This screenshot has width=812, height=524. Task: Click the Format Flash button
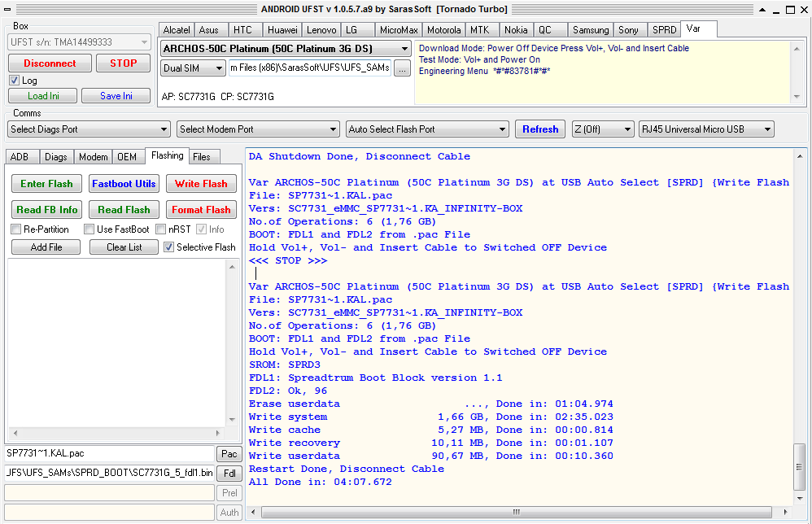[x=201, y=210]
